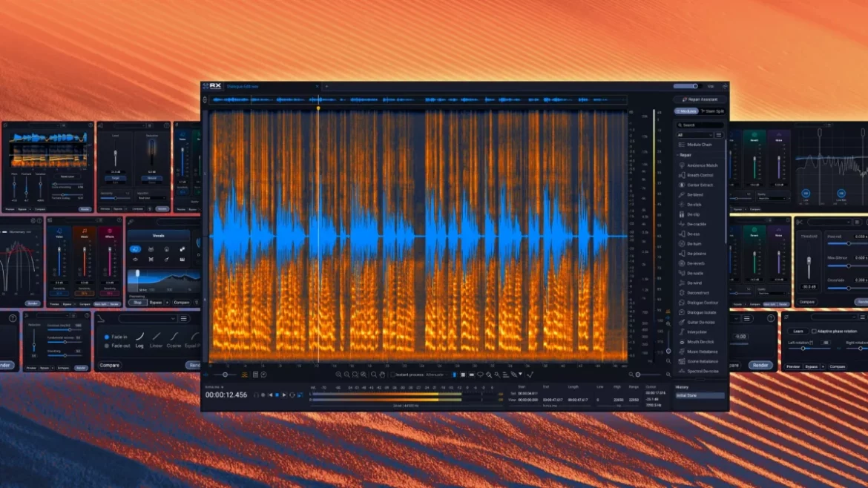Click the zoom in magnifier in toolbar
This screenshot has height=488, width=868.
[x=338, y=375]
